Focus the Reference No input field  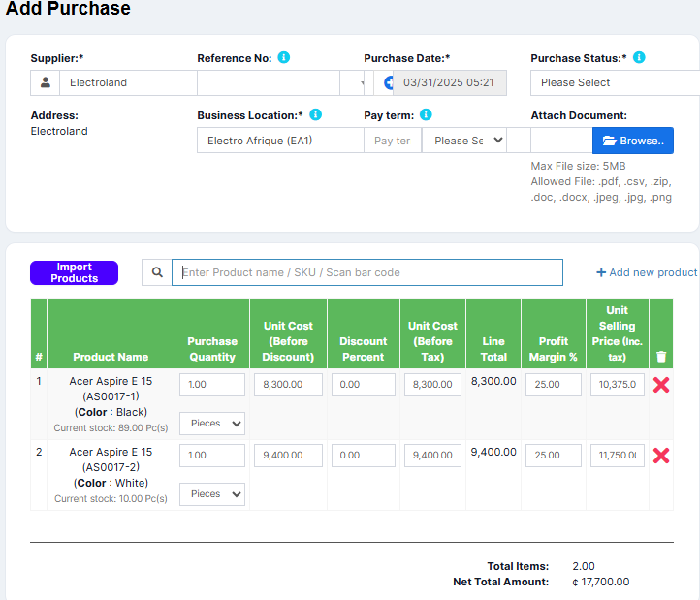(269, 82)
